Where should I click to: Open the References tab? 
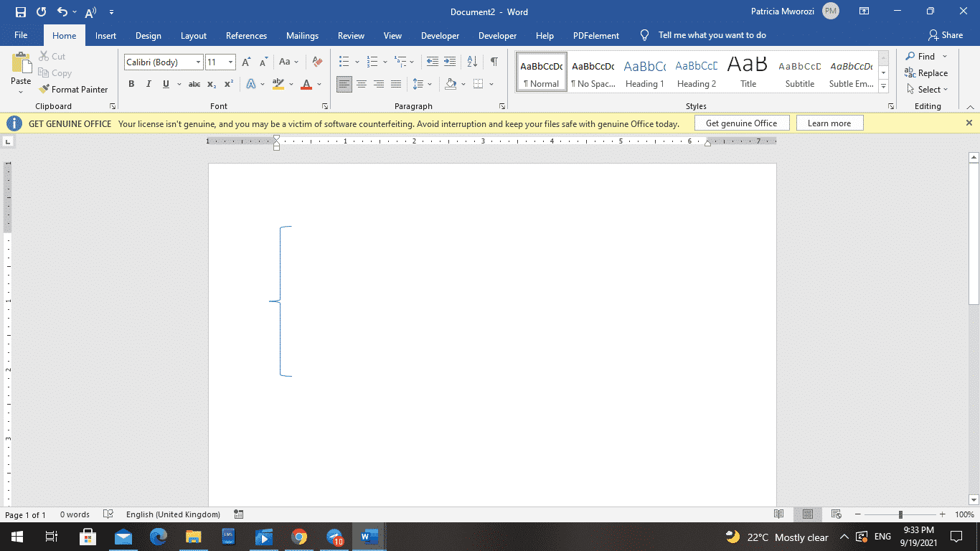246,36
